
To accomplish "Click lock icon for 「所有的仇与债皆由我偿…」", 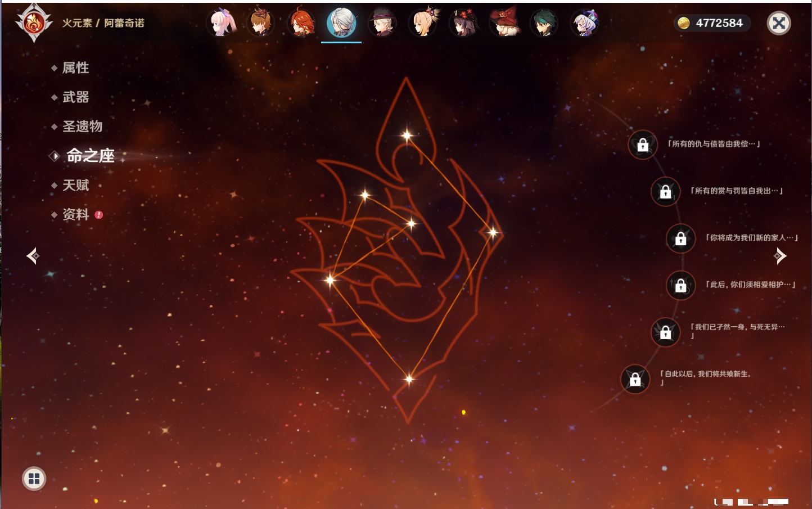I will click(643, 145).
